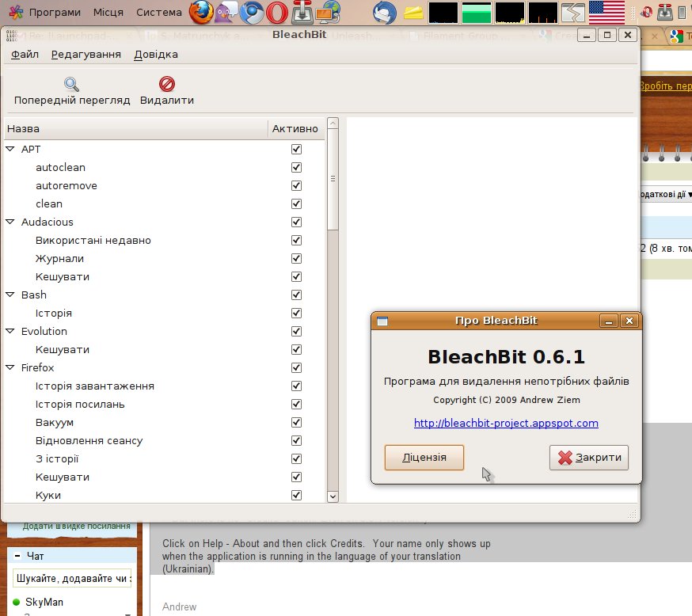Disable the Firefox Вакуум checkbox
The width and height of the screenshot is (692, 616).
pos(296,422)
